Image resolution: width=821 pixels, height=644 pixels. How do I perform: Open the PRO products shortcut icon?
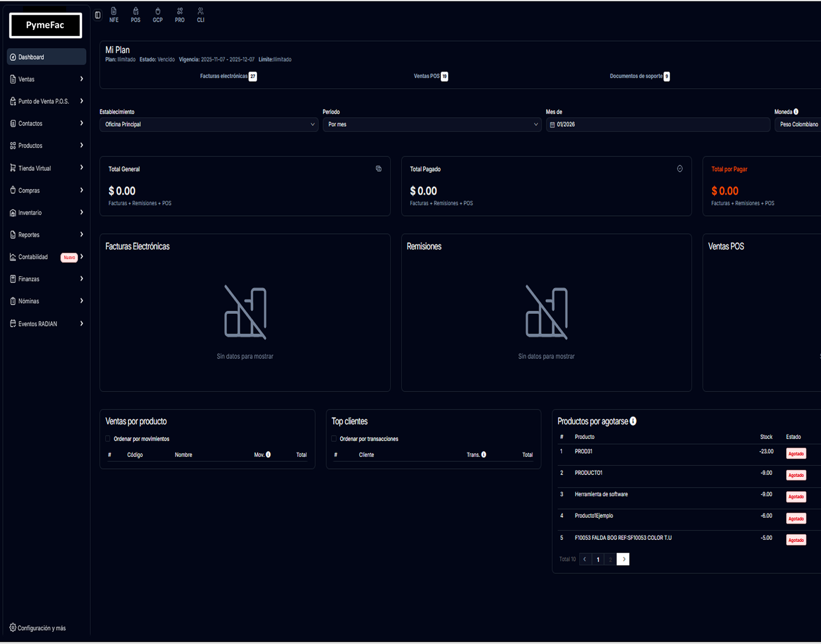coord(180,15)
